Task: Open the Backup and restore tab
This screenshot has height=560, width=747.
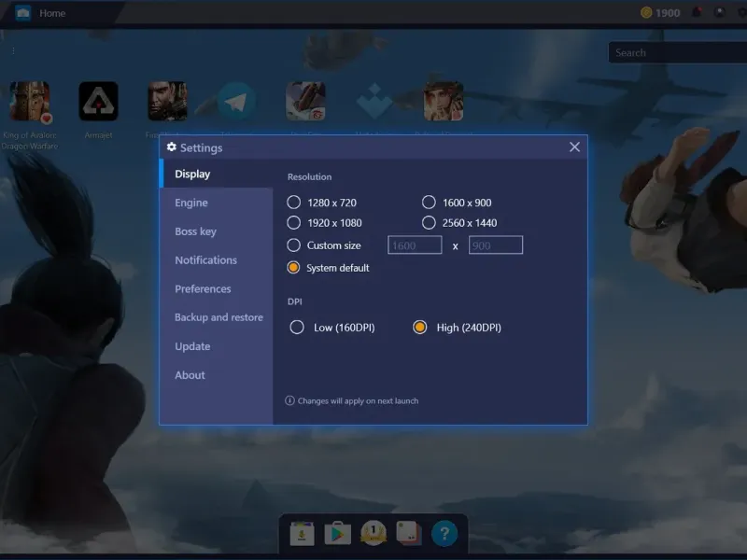Action: click(217, 317)
